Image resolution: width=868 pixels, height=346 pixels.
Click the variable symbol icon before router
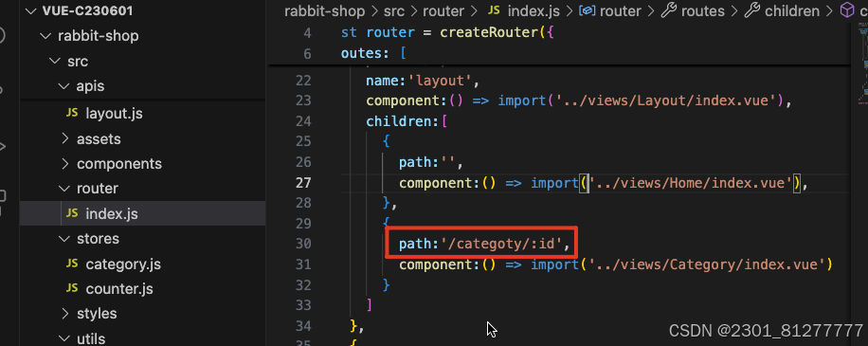587,11
